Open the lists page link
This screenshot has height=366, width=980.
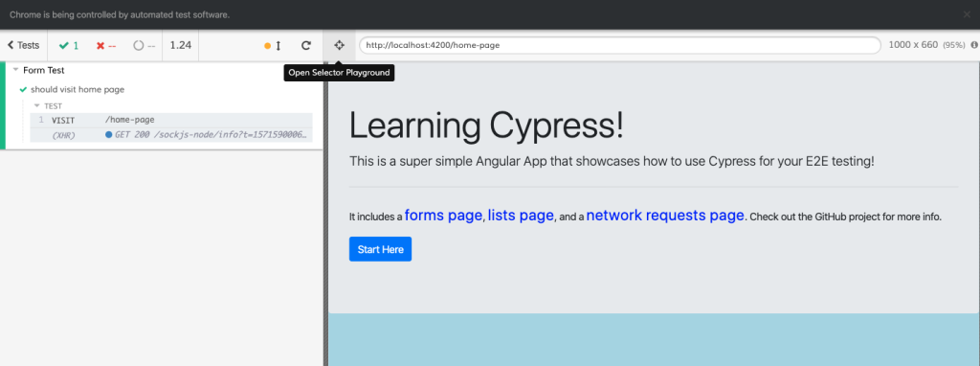[521, 216]
